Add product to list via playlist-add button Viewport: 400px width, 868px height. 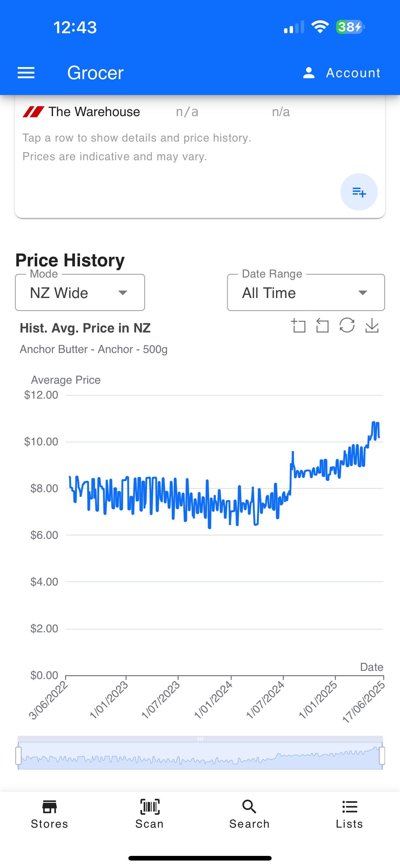pyautogui.click(x=358, y=192)
